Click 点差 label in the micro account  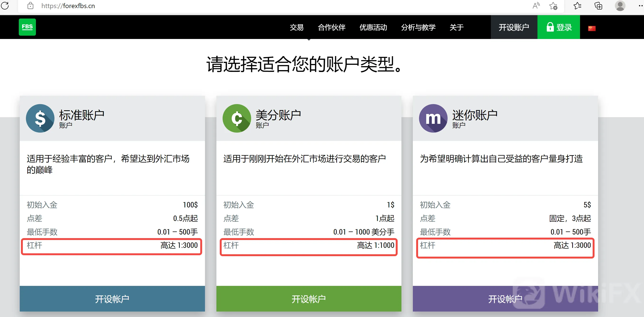coord(428,218)
